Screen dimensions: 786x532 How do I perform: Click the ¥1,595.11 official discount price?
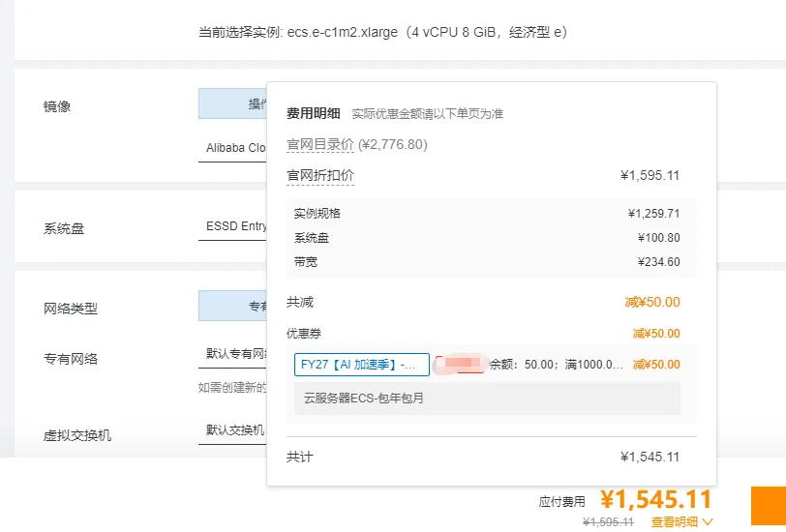point(650,176)
